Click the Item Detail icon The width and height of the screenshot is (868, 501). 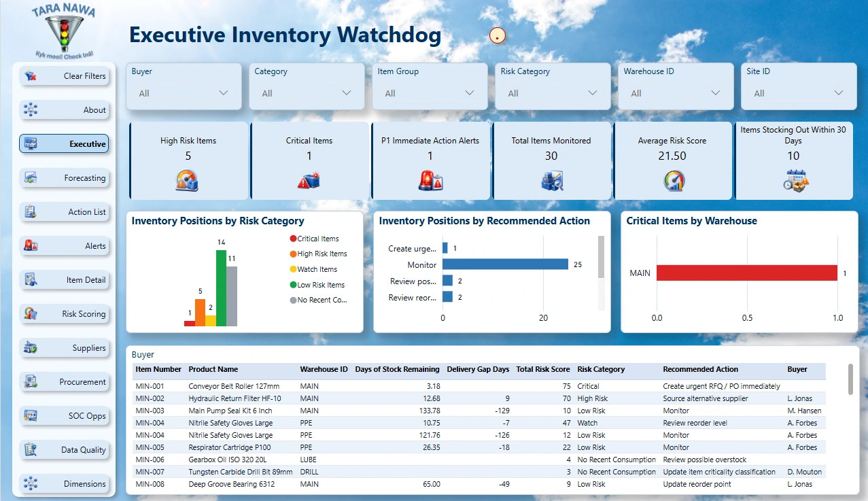pyautogui.click(x=31, y=280)
